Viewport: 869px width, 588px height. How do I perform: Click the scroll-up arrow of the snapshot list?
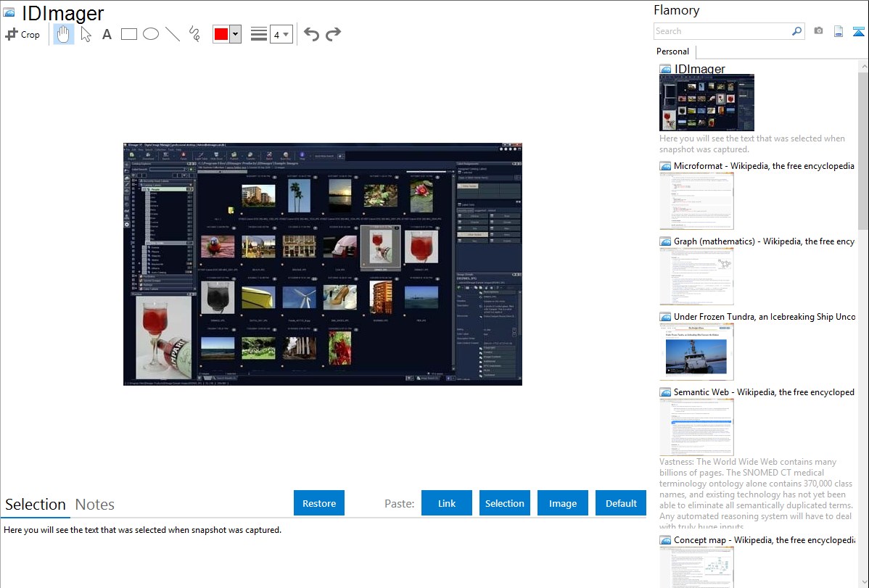pyautogui.click(x=863, y=66)
